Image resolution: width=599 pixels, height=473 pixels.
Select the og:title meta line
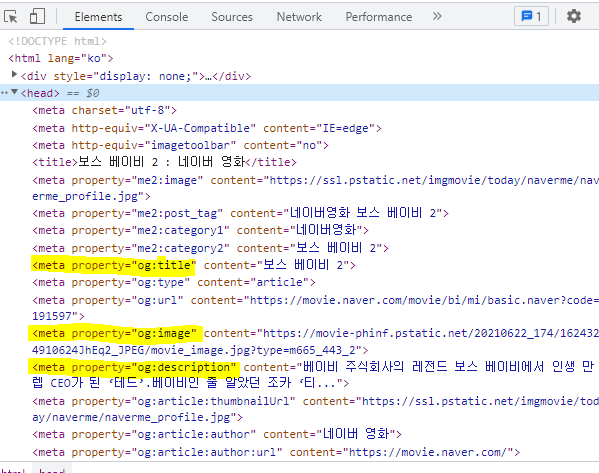pyautogui.click(x=194, y=265)
